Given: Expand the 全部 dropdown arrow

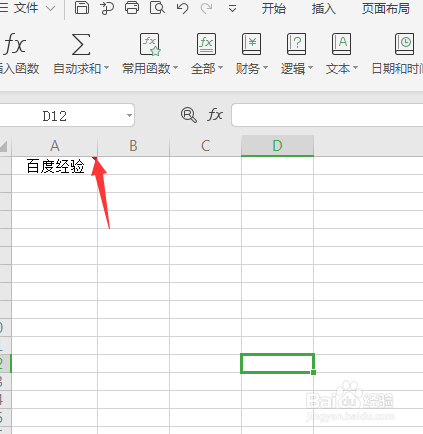Looking at the screenshot, I should pos(220,68).
